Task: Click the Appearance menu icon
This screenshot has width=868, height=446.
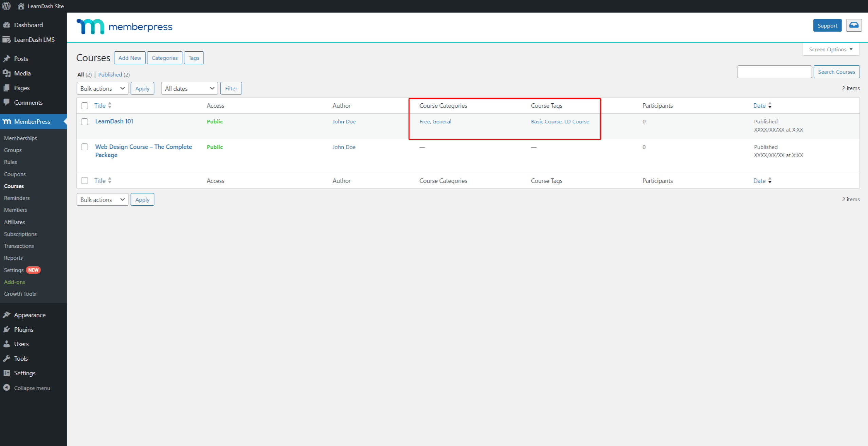Action: (x=7, y=314)
